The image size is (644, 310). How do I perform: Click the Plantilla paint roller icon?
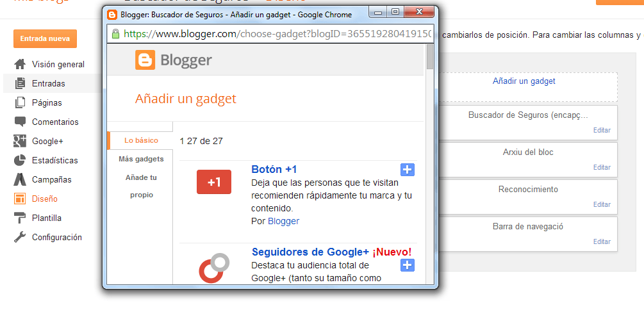pos(20,218)
